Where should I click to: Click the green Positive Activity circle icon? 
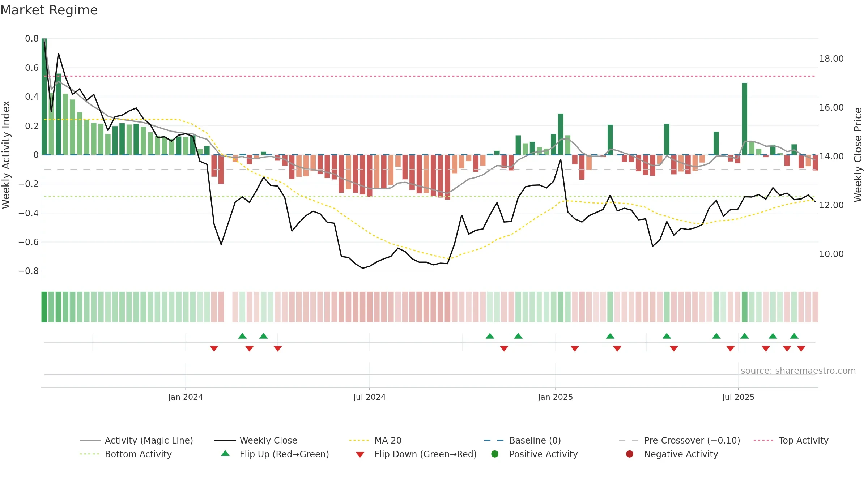pyautogui.click(x=495, y=454)
